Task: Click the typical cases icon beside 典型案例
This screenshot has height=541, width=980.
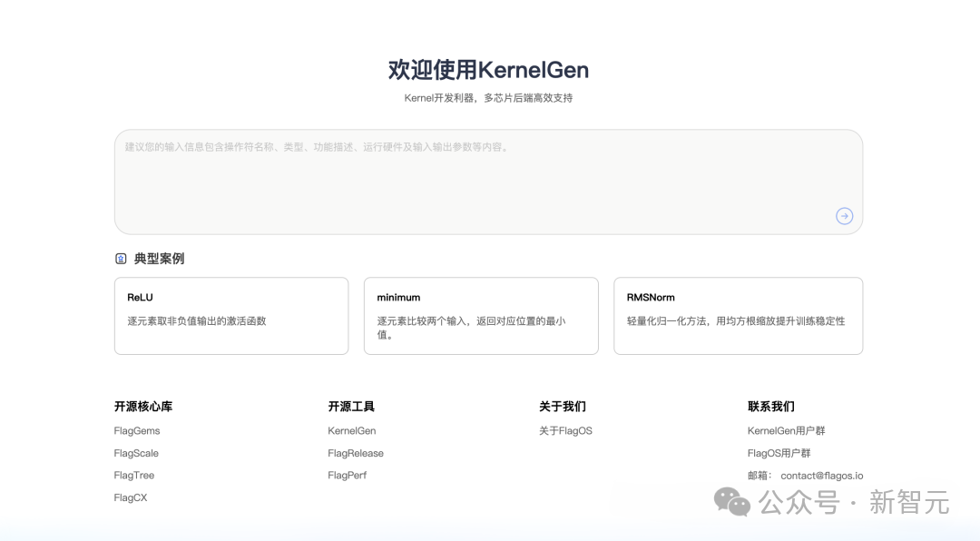Action: coord(121,259)
